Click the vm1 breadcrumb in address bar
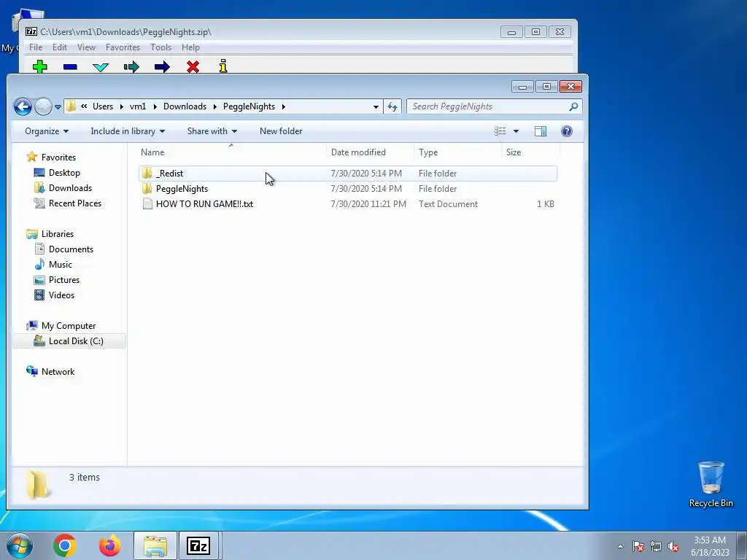747x560 pixels. [138, 106]
